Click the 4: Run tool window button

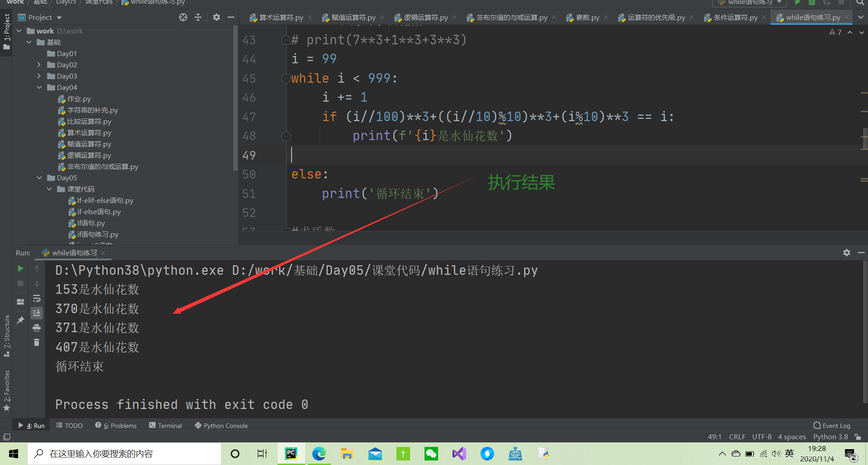click(31, 426)
